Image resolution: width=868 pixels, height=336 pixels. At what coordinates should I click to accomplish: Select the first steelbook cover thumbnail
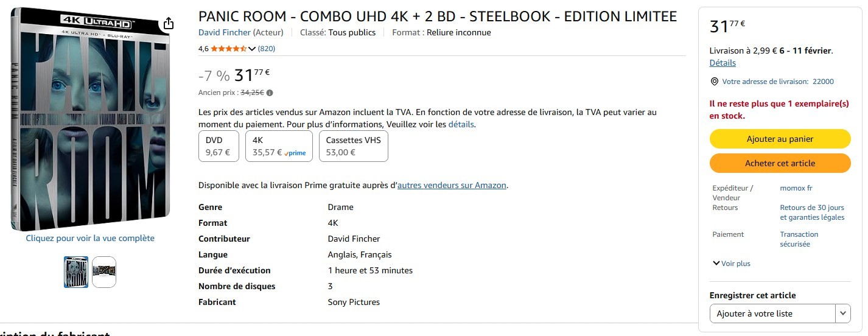tap(76, 272)
